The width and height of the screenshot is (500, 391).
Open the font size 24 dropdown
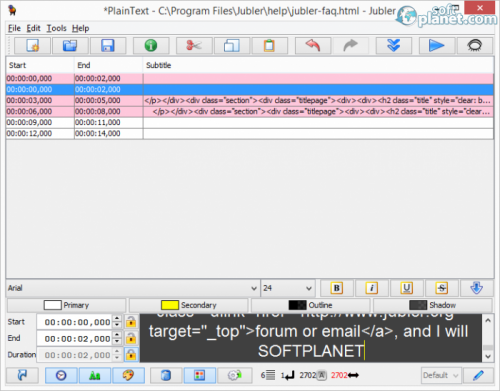(x=287, y=288)
